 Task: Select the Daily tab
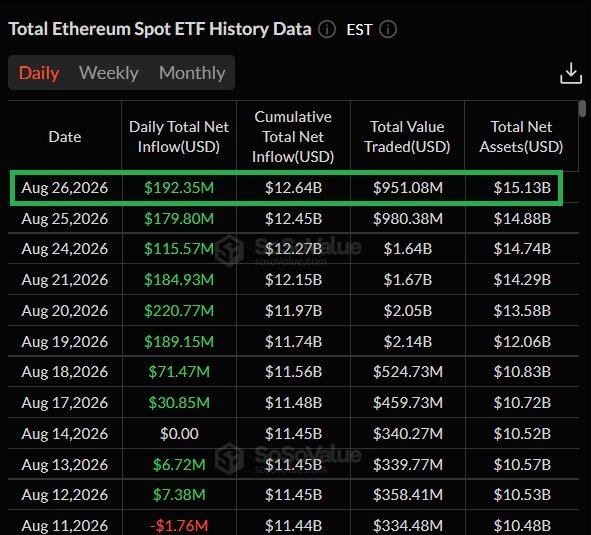pos(39,73)
